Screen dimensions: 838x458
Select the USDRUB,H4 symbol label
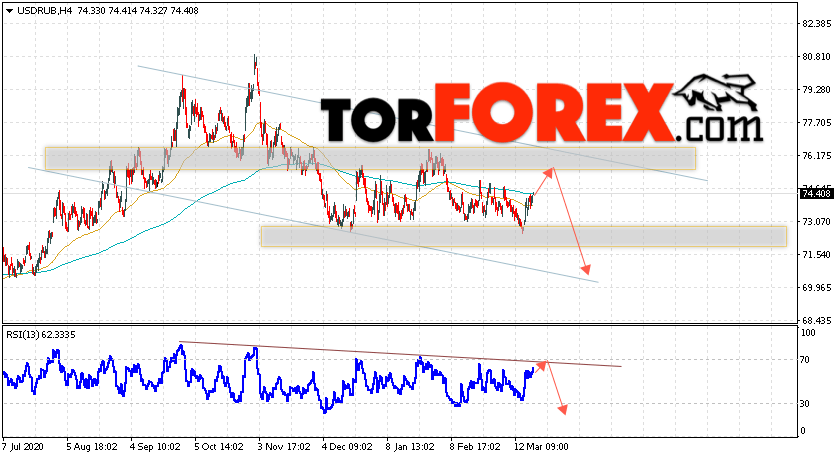pos(45,11)
